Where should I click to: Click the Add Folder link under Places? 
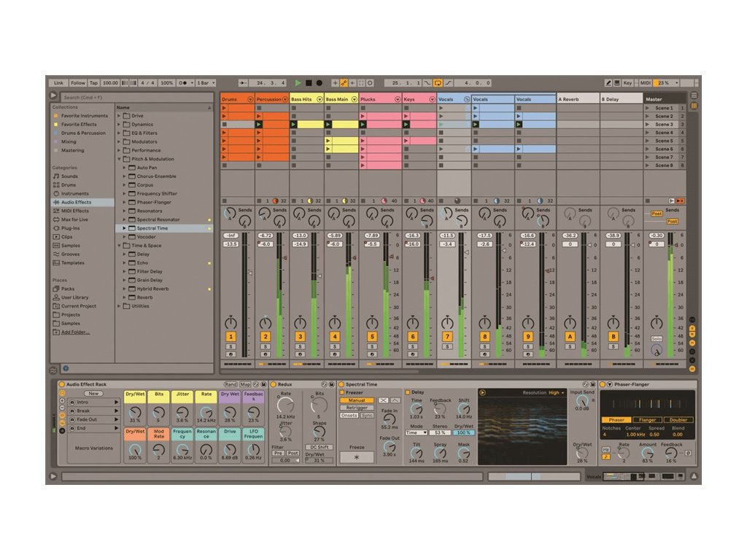tap(75, 332)
